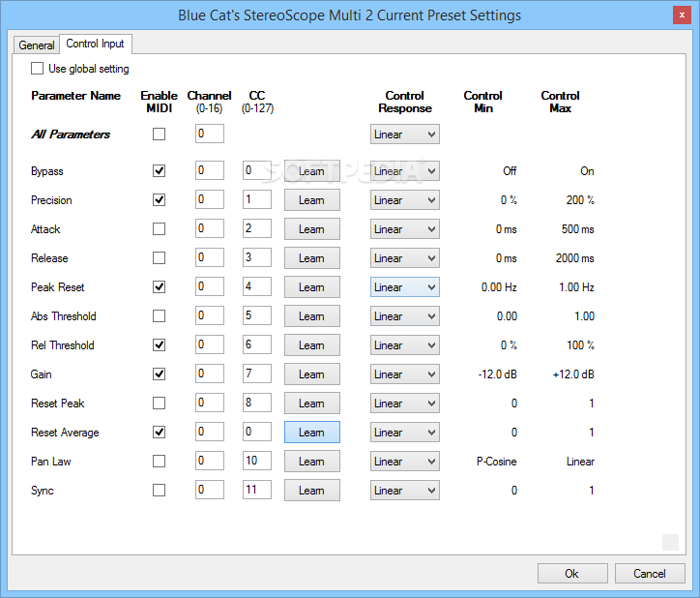Focus Sync CC input field

[256, 490]
